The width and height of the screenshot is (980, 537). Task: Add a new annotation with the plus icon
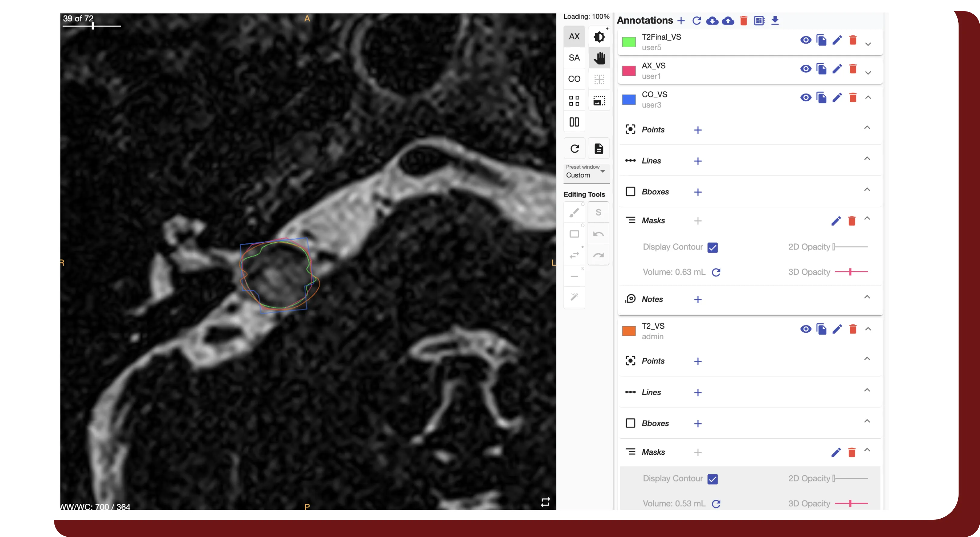[681, 21]
